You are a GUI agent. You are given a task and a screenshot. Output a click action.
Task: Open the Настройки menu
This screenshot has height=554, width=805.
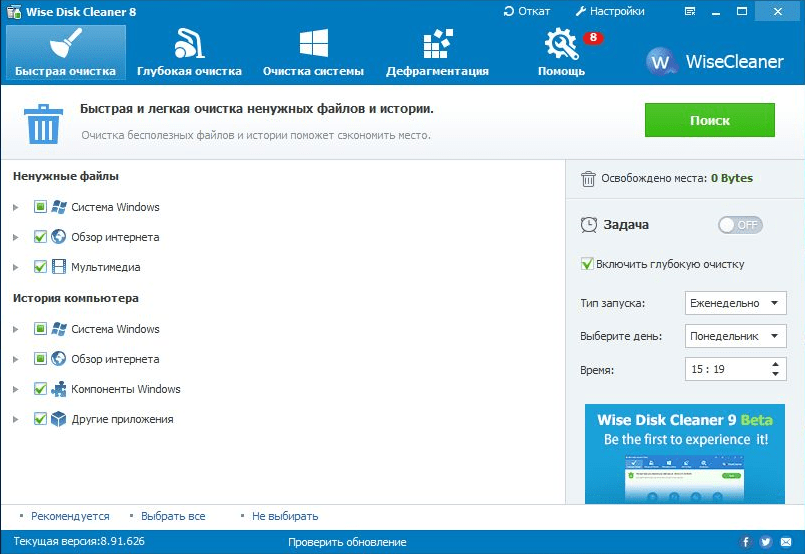coord(610,11)
